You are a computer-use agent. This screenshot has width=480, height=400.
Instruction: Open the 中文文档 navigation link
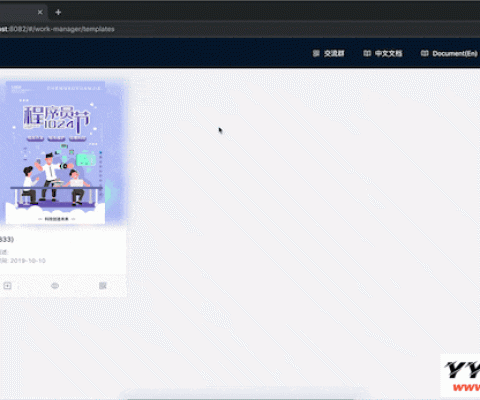[388, 53]
